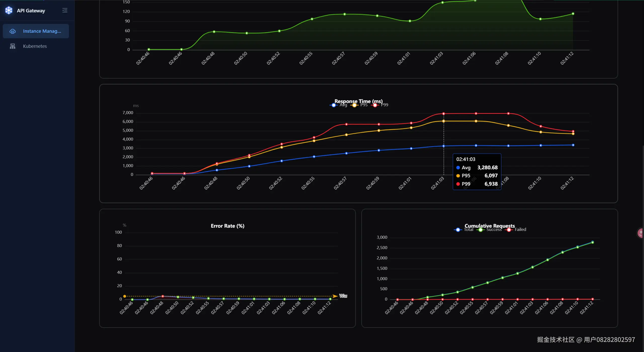This screenshot has width=644, height=352.
Task: Click the 02:41:03 tooltip timestamp
Action: tap(466, 159)
